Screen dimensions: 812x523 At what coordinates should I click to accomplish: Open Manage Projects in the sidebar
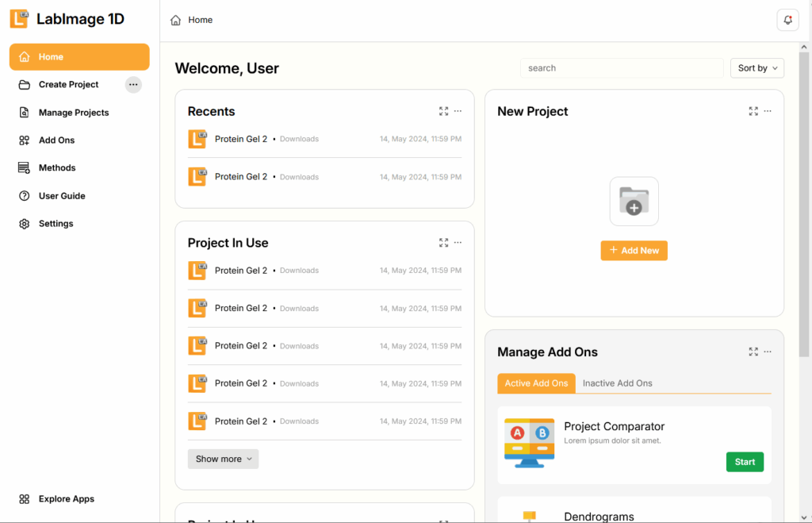click(74, 113)
